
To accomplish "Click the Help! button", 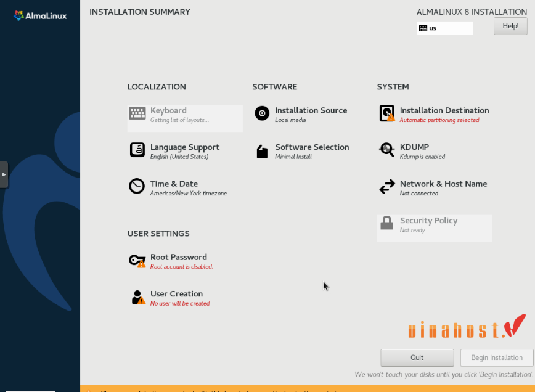I will point(510,26).
